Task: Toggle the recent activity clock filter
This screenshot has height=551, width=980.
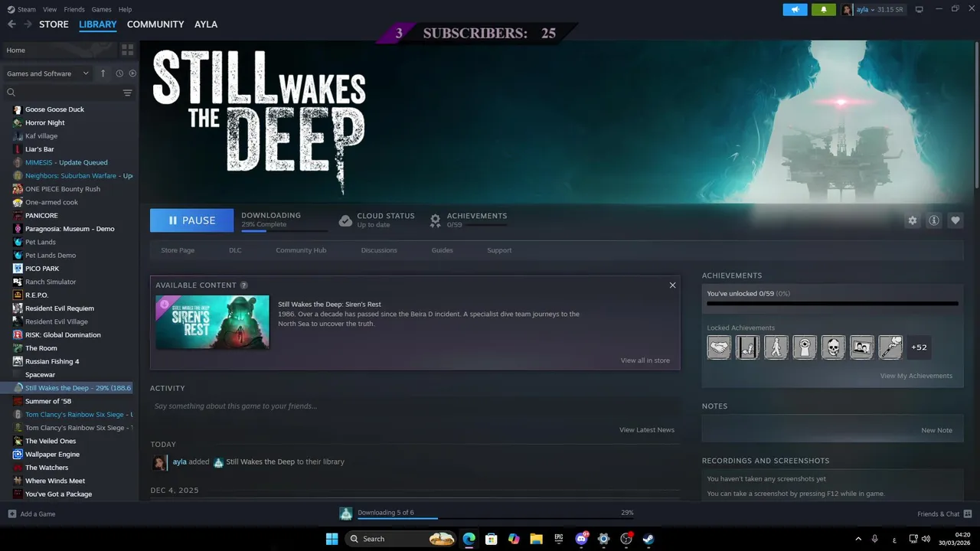Action: coord(119,73)
